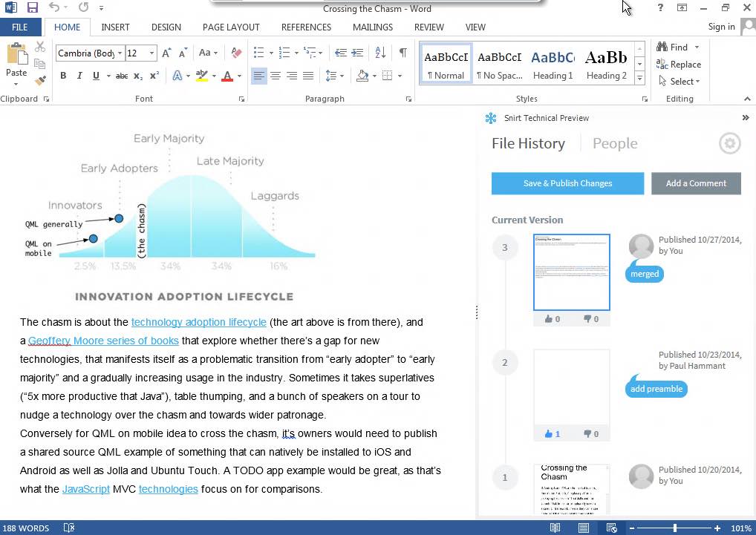Click Sign in at top right

pyautogui.click(x=721, y=27)
